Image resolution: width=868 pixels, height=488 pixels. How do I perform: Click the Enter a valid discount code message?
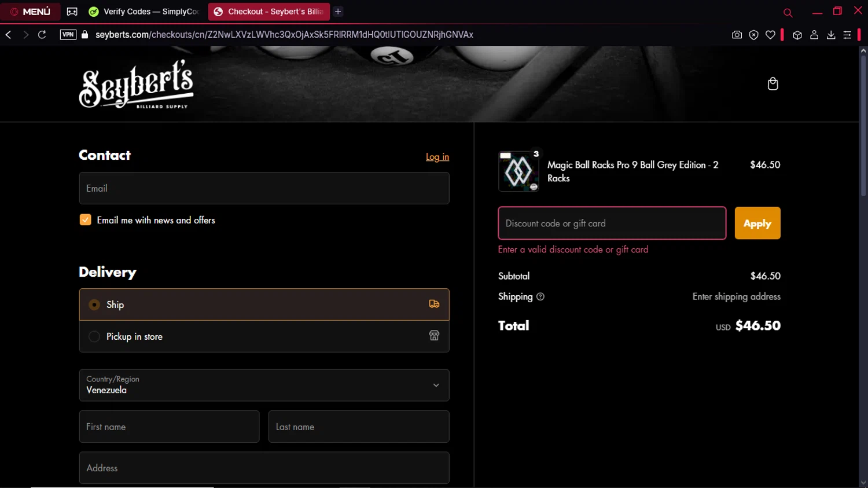(573, 249)
